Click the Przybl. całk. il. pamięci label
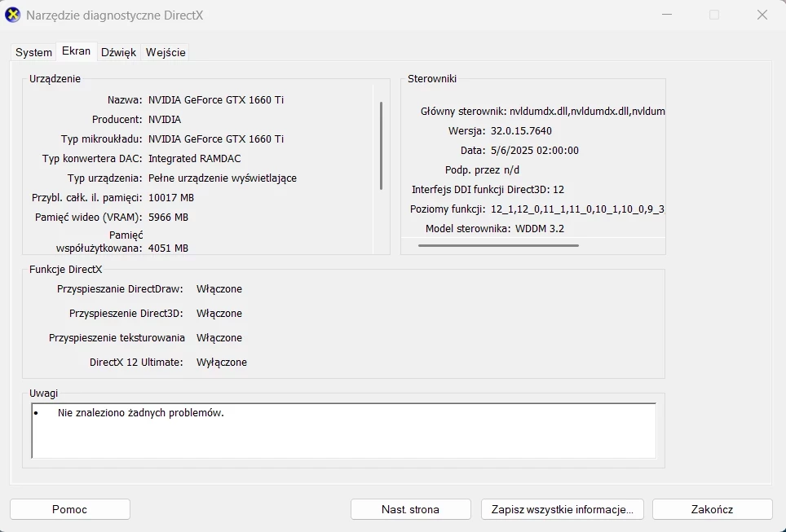 point(87,197)
